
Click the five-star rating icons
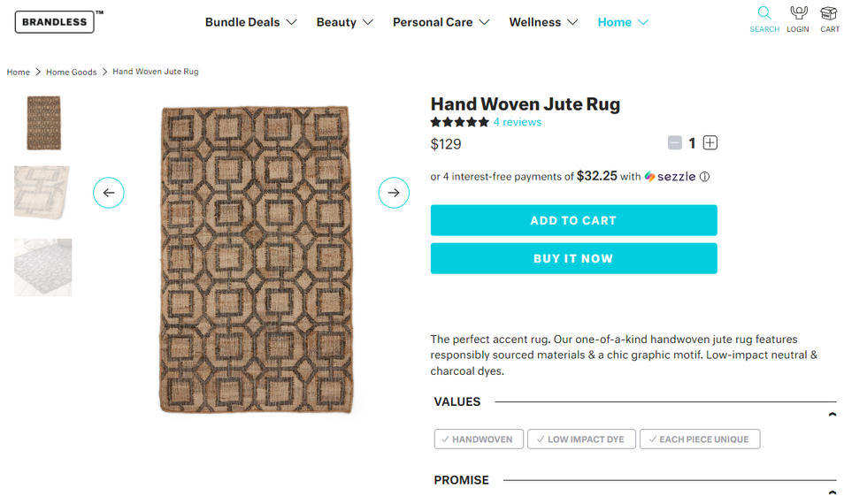pyautogui.click(x=459, y=123)
